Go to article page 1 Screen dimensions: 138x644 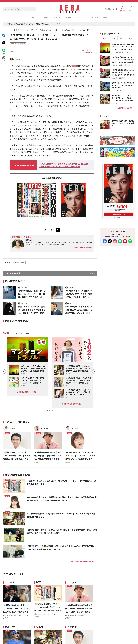(x=46, y=230)
